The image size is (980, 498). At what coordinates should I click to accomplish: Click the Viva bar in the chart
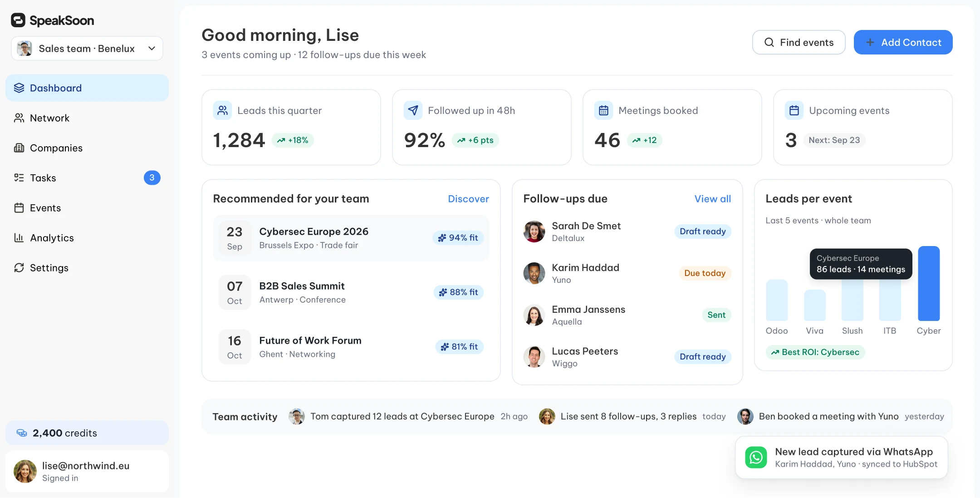[x=815, y=306]
